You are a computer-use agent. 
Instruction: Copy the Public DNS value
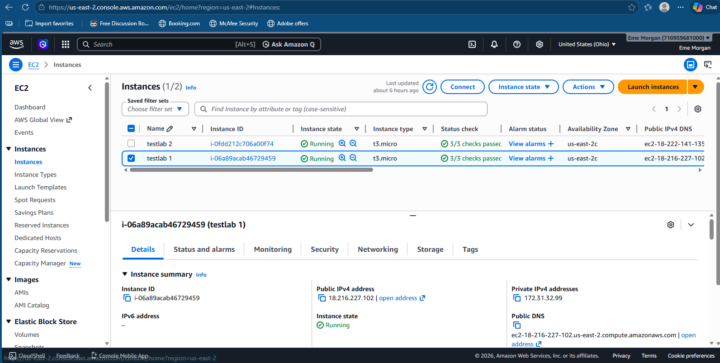point(517,325)
